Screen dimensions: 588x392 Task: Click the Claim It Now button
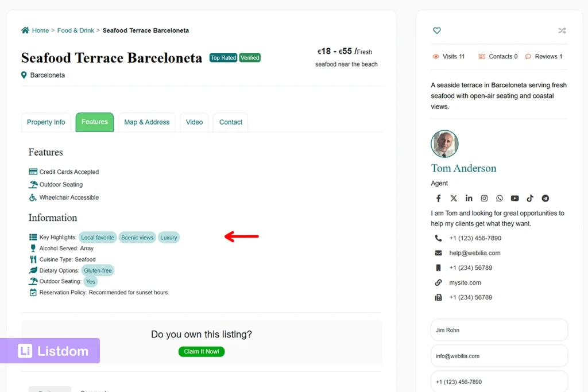point(201,352)
